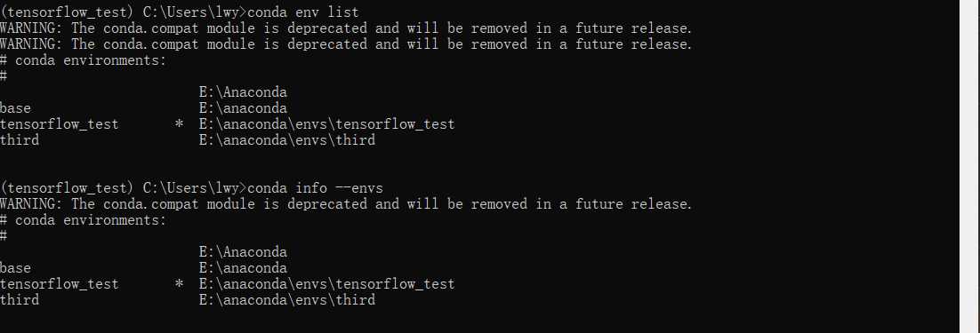This screenshot has width=980, height=333.
Task: Click the typed "conda env list" command text
Action: (x=304, y=12)
